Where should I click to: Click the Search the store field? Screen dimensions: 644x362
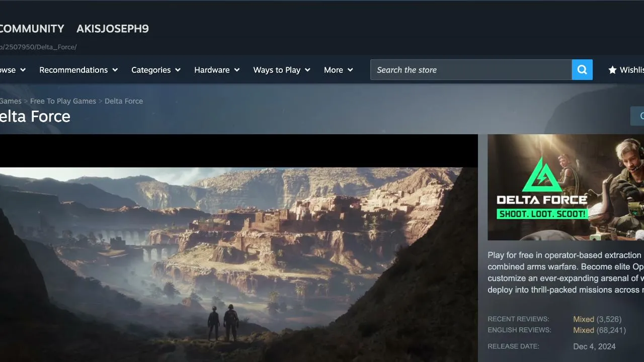tap(471, 70)
